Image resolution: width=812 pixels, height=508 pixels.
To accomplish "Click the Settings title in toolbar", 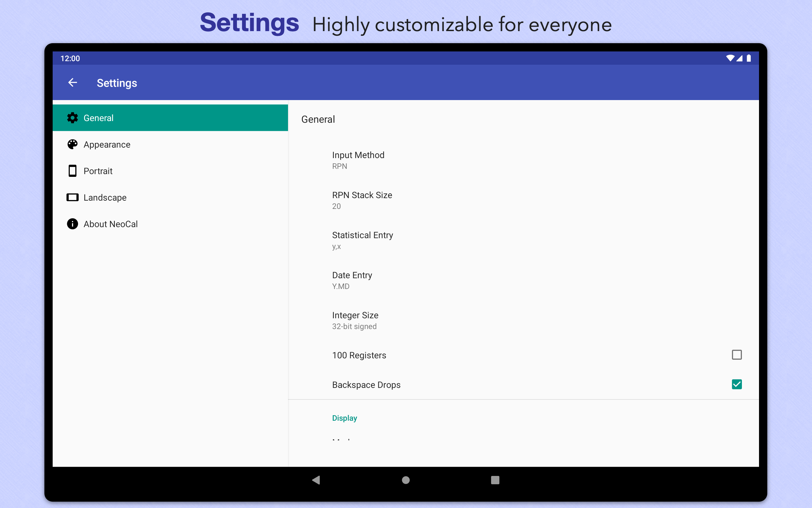I will coord(117,83).
